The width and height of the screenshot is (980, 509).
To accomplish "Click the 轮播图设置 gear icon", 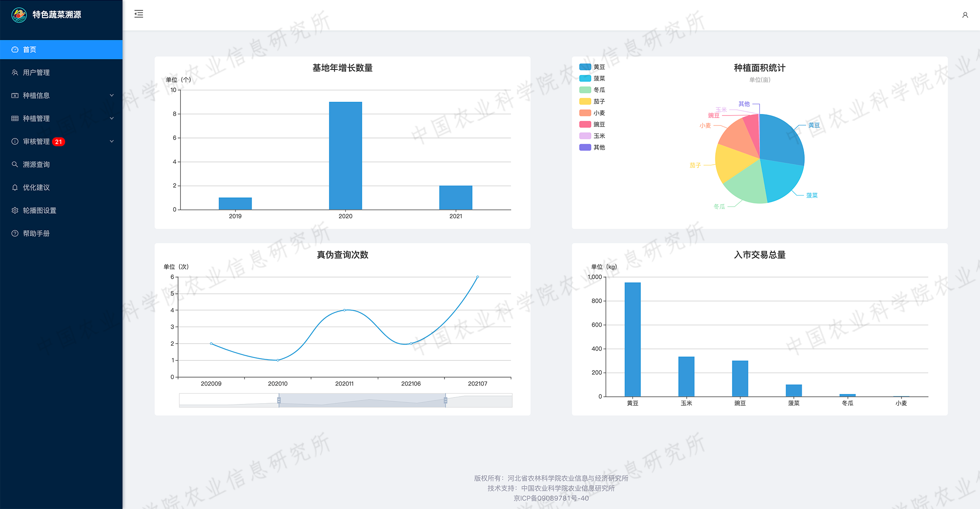I will [15, 210].
